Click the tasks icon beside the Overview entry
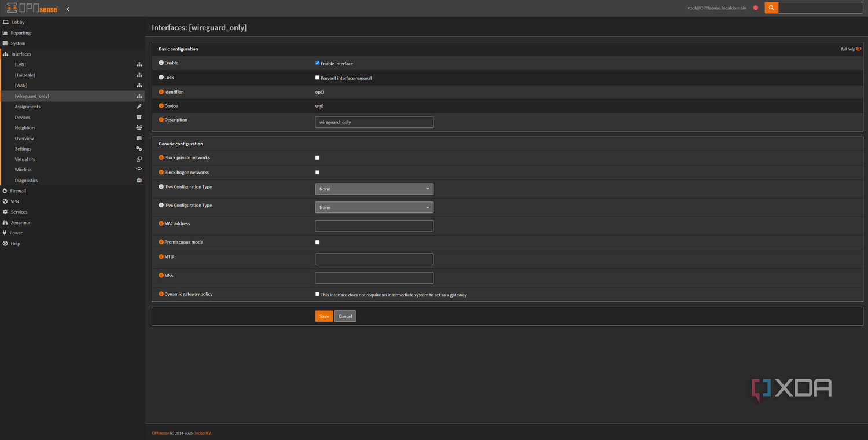 click(x=139, y=138)
